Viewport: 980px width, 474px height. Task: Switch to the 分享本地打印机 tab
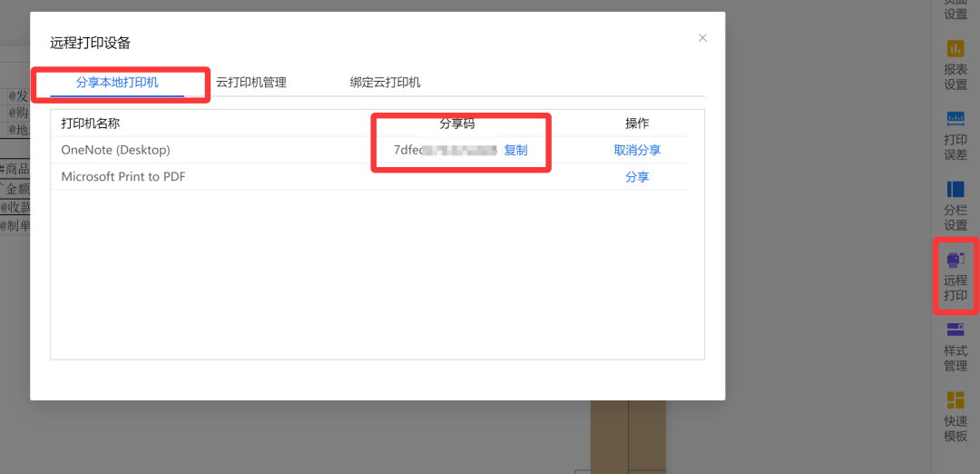pos(117,83)
